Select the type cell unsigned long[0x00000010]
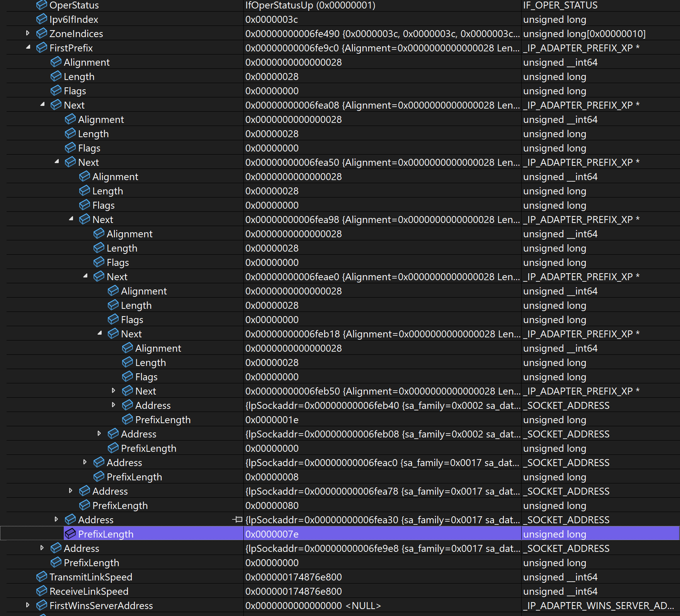The image size is (680, 616). (x=584, y=34)
